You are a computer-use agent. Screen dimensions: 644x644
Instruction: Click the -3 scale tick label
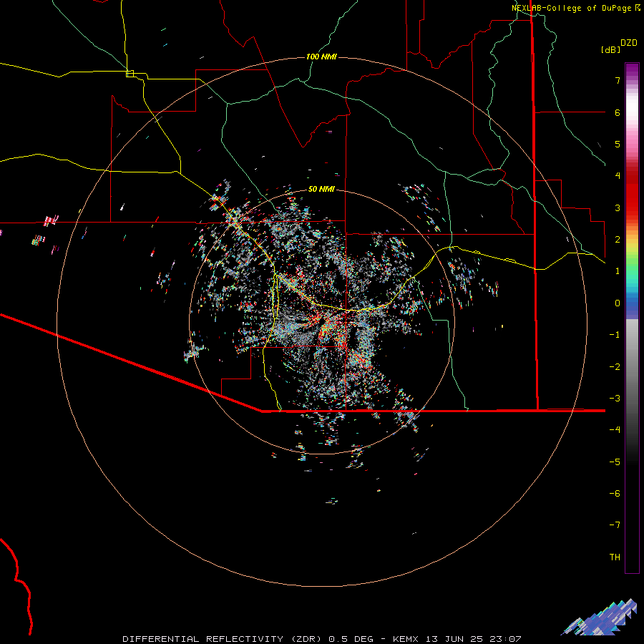click(615, 399)
